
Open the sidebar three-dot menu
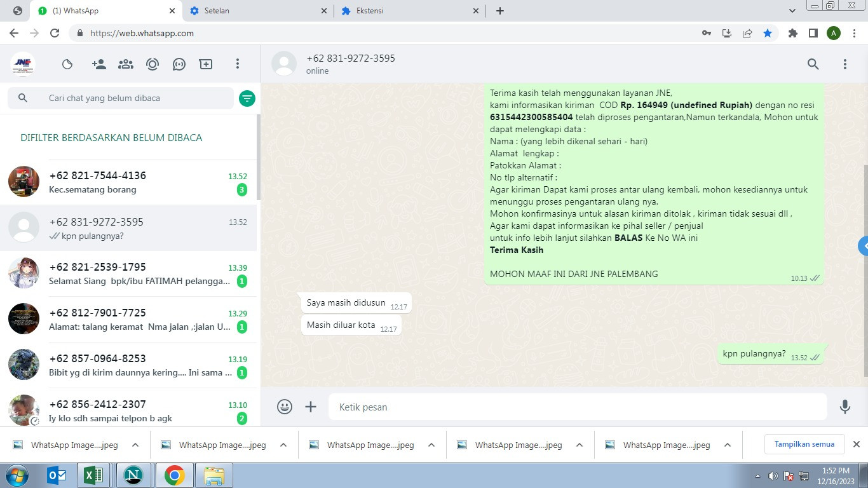238,64
